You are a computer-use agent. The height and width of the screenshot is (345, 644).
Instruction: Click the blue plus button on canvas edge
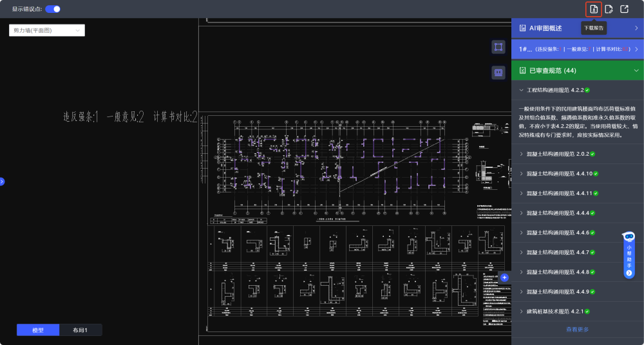(504, 277)
